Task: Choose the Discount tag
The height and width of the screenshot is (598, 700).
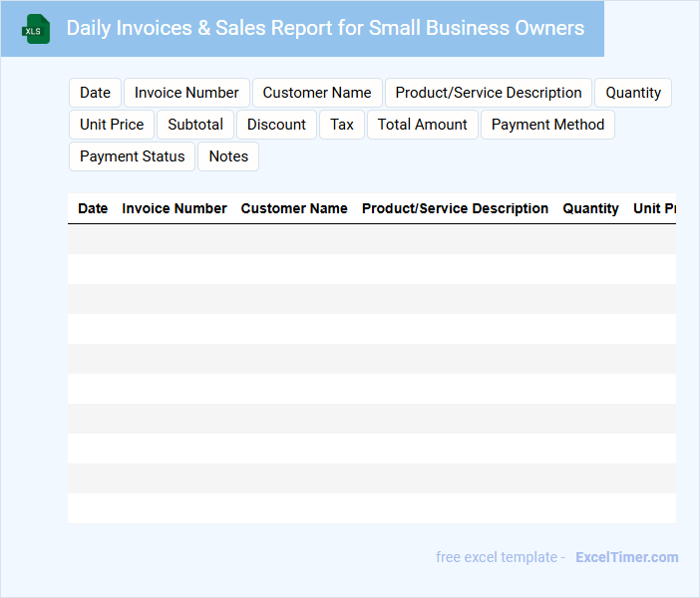Action: [276, 125]
